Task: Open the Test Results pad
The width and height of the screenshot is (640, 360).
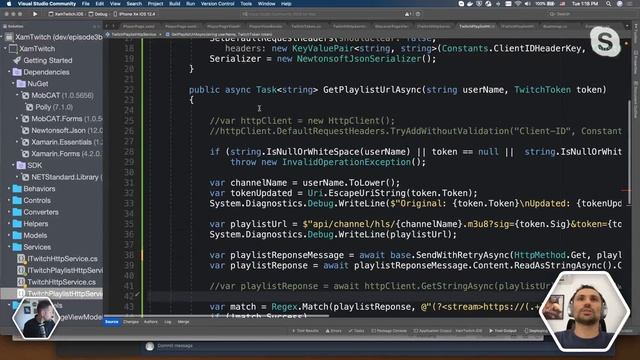Action: coord(305,331)
